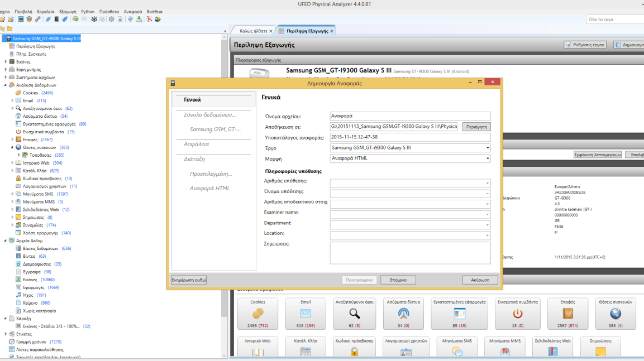Switch to Καλώς ήλθατε tab
This screenshot has width=644, height=361.
click(253, 31)
